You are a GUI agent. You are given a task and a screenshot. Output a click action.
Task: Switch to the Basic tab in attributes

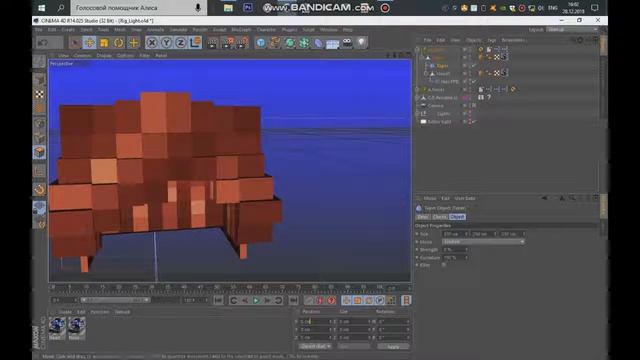(x=423, y=217)
